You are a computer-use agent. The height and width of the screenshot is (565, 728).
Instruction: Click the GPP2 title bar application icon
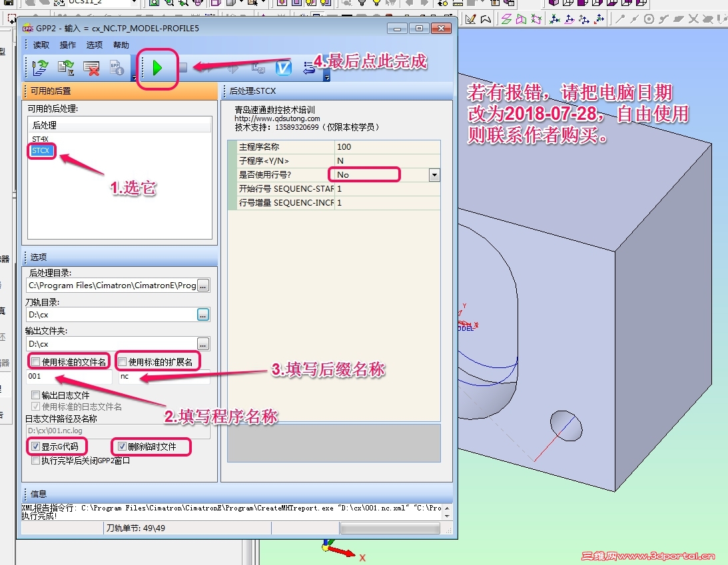point(28,29)
